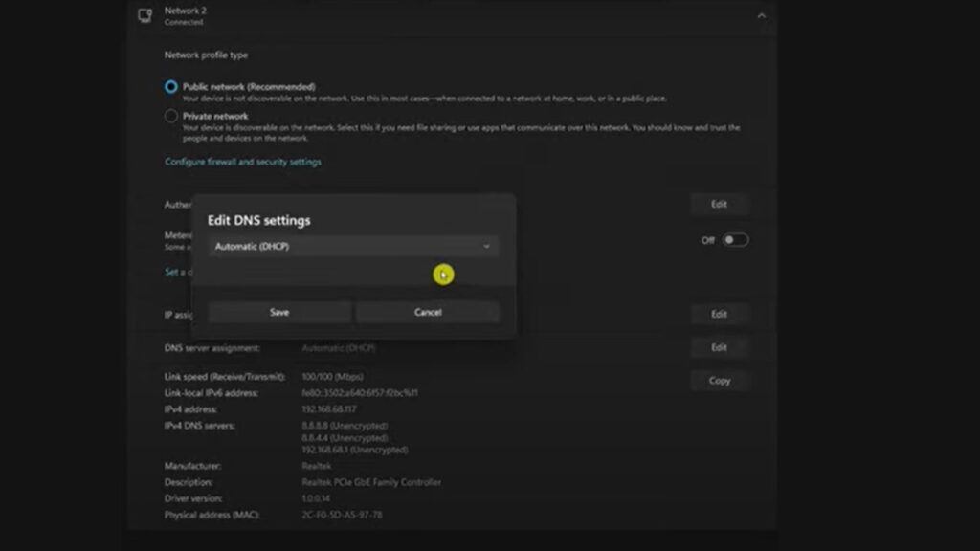Click the Physical address (MAC) value
Image resolution: width=980 pixels, height=551 pixels.
pyautogui.click(x=342, y=515)
